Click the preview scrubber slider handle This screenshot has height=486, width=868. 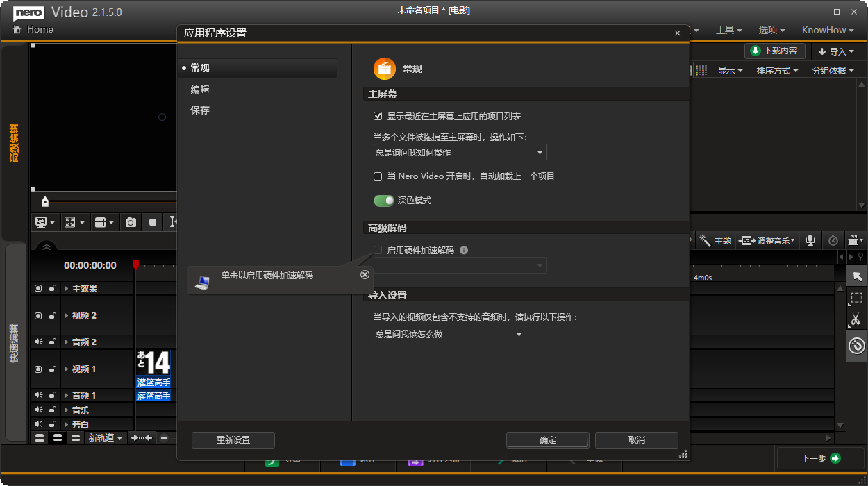click(45, 201)
